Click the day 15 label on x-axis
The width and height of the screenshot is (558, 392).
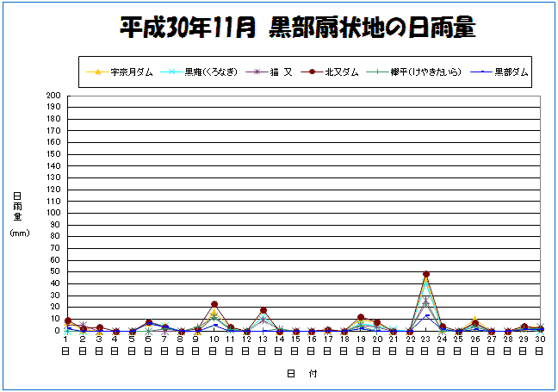(295, 340)
